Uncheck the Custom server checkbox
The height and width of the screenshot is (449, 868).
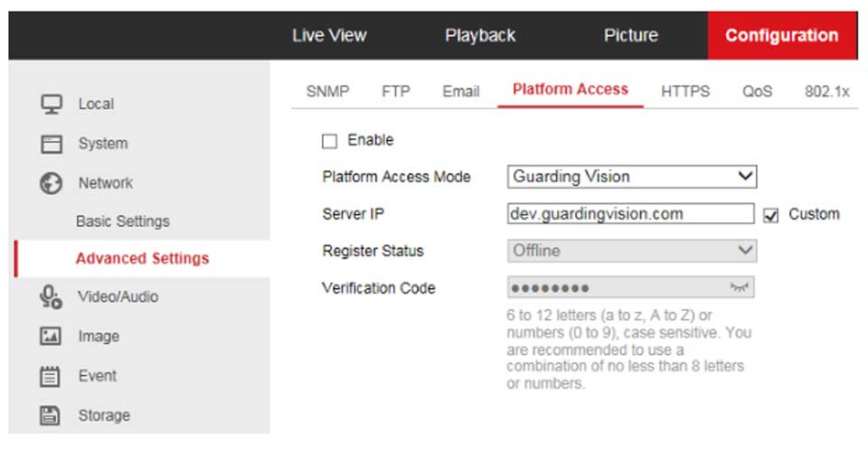(x=771, y=215)
